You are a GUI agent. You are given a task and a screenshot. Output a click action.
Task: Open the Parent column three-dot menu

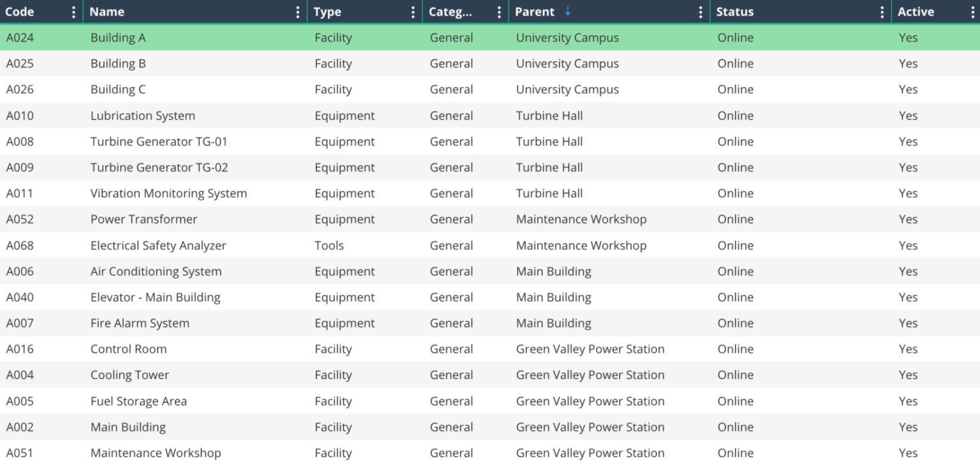(701, 12)
